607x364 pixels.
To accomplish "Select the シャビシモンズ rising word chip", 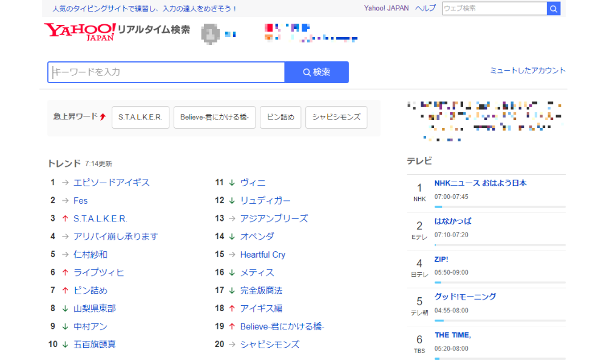I will [x=336, y=117].
